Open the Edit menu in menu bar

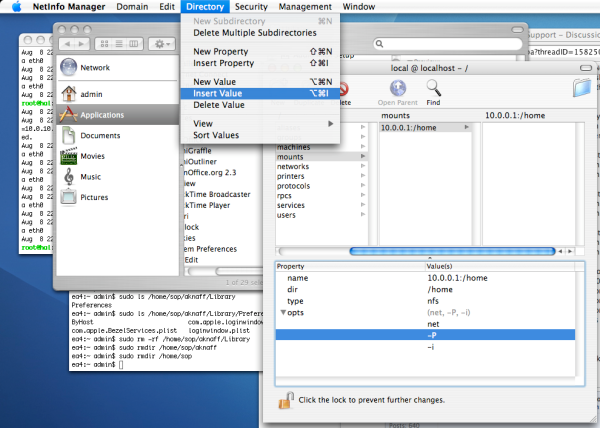167,7
